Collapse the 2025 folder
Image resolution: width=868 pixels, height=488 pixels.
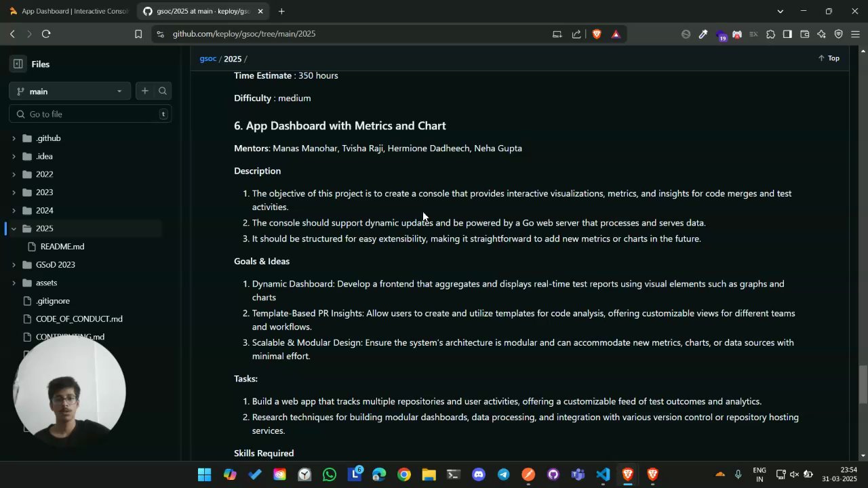(x=14, y=228)
